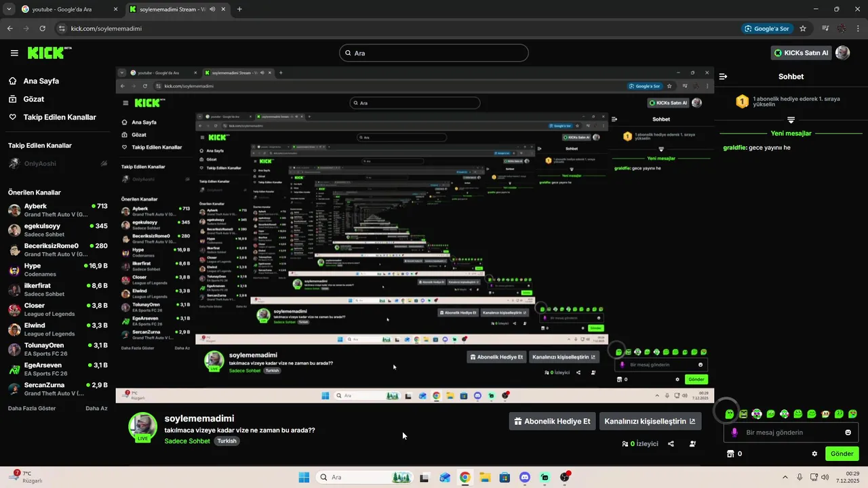
Task: Click the soylememadimi channel avatar
Action: [x=142, y=426]
